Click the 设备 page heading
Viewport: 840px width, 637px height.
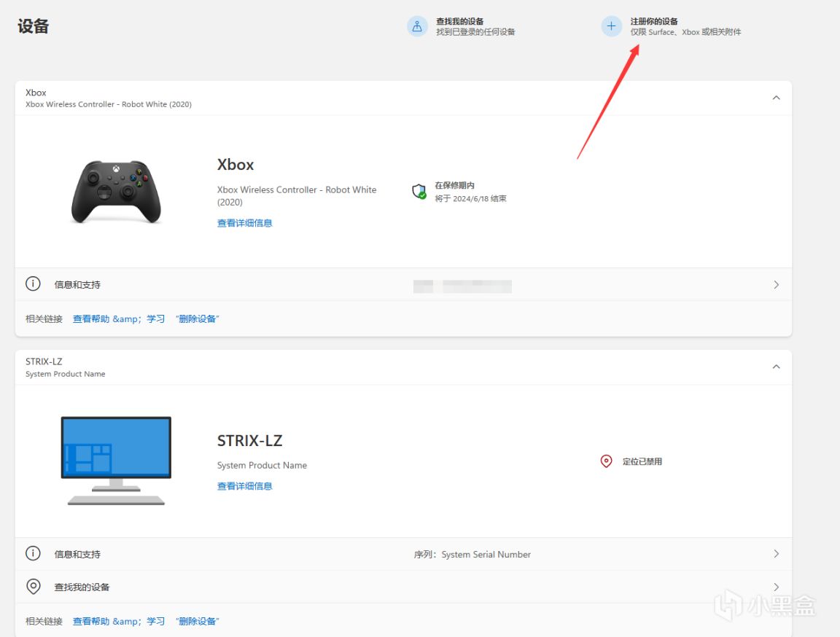pyautogui.click(x=34, y=26)
